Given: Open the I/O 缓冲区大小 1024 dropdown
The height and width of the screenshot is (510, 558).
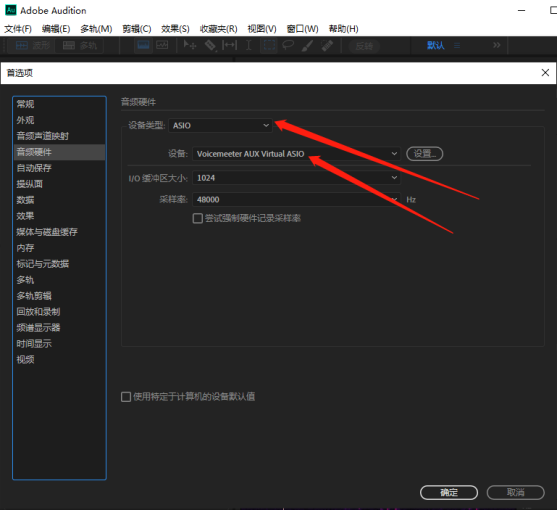Looking at the screenshot, I should (296, 178).
